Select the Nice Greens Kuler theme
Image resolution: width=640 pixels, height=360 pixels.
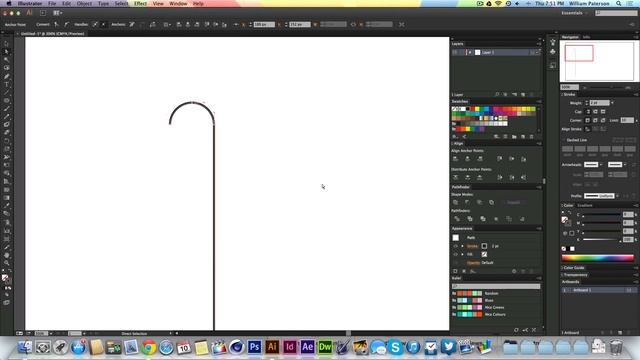click(x=496, y=307)
